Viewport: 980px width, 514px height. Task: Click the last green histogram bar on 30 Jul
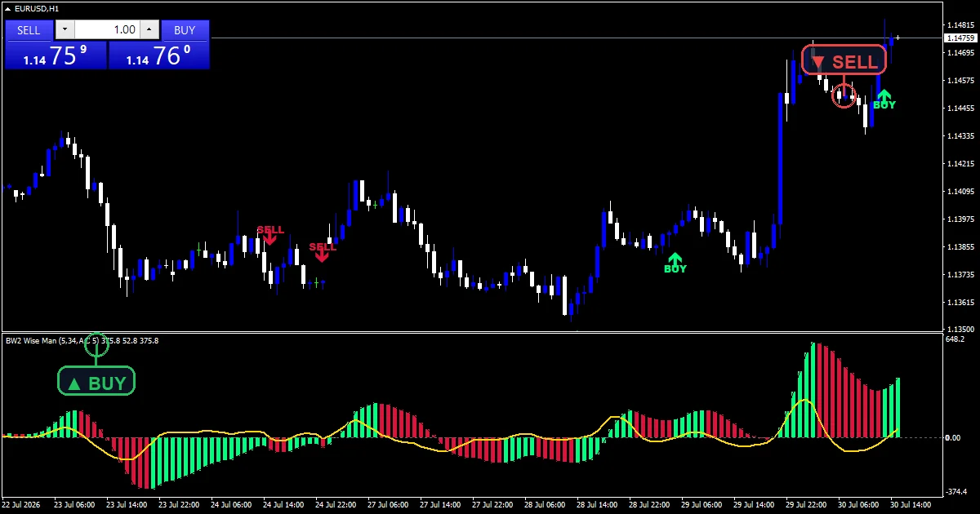point(898,407)
